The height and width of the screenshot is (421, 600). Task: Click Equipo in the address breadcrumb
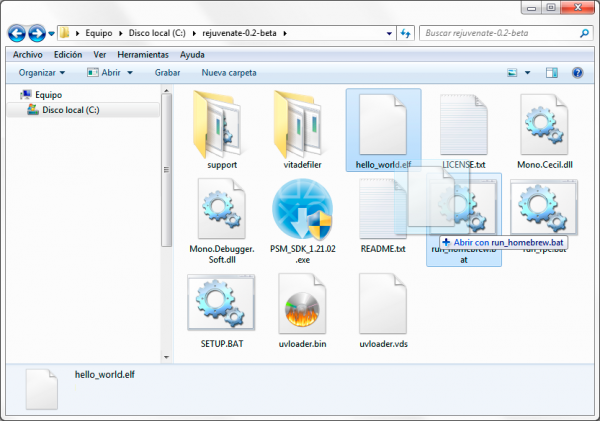point(99,33)
